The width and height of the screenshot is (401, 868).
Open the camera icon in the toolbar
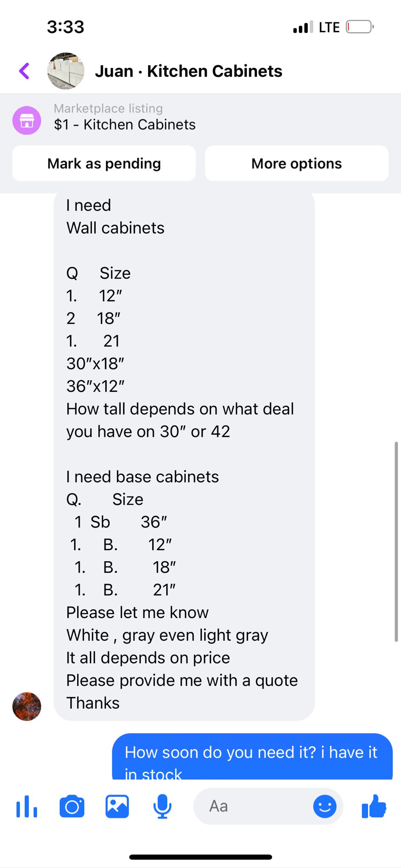(72, 806)
